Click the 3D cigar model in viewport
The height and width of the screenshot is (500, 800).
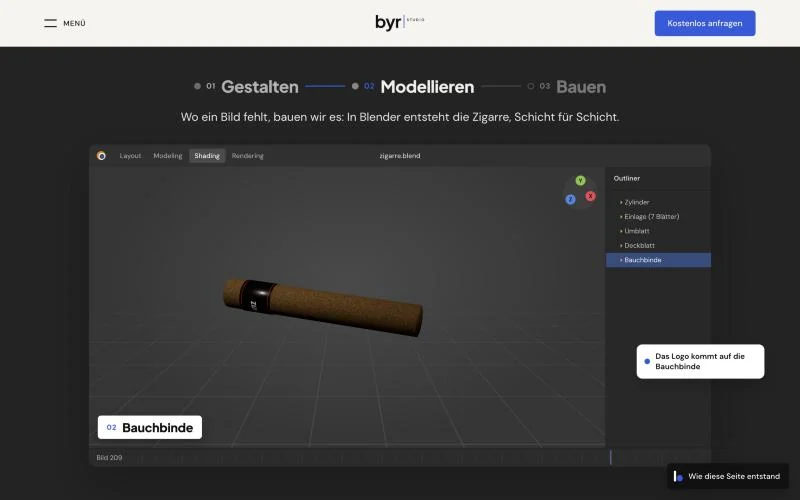click(323, 307)
